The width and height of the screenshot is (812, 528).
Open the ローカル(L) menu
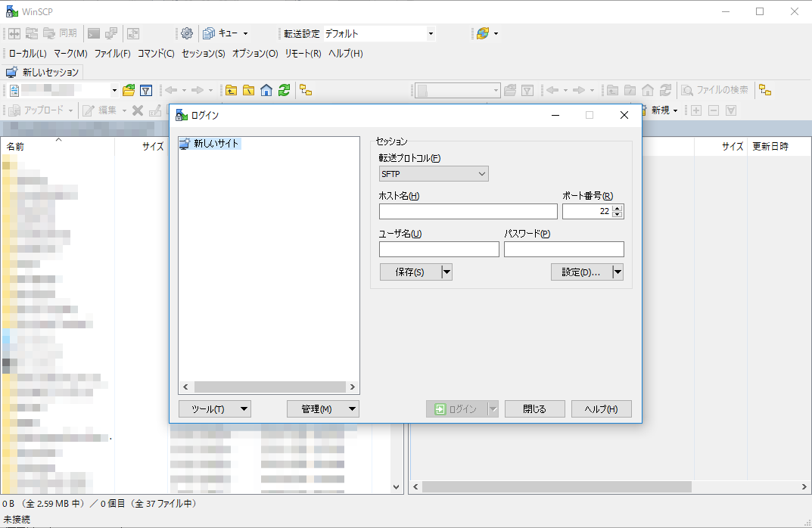(28, 53)
